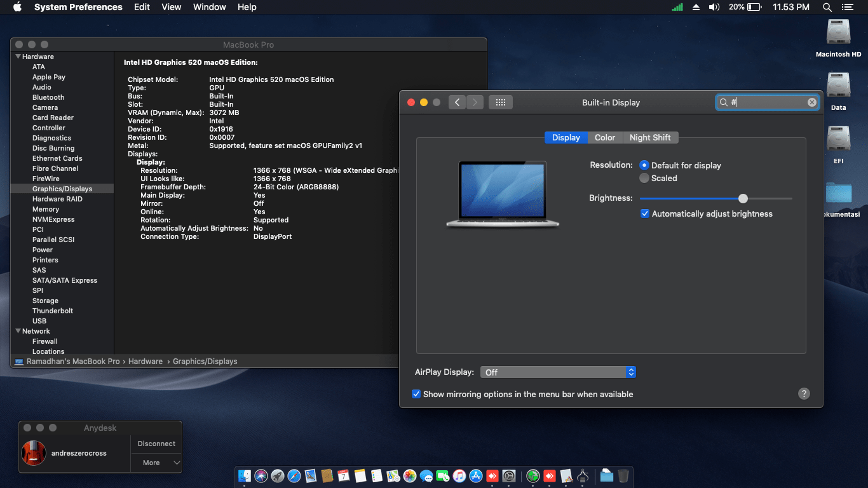The width and height of the screenshot is (868, 488).
Task: Toggle Automatically adjust brightness checkbox
Action: pos(645,213)
